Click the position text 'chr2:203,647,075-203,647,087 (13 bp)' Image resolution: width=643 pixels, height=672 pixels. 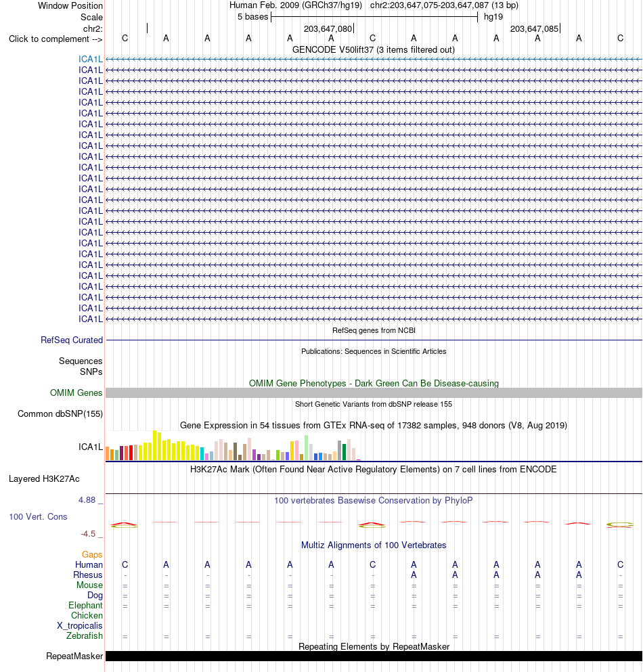point(444,5)
